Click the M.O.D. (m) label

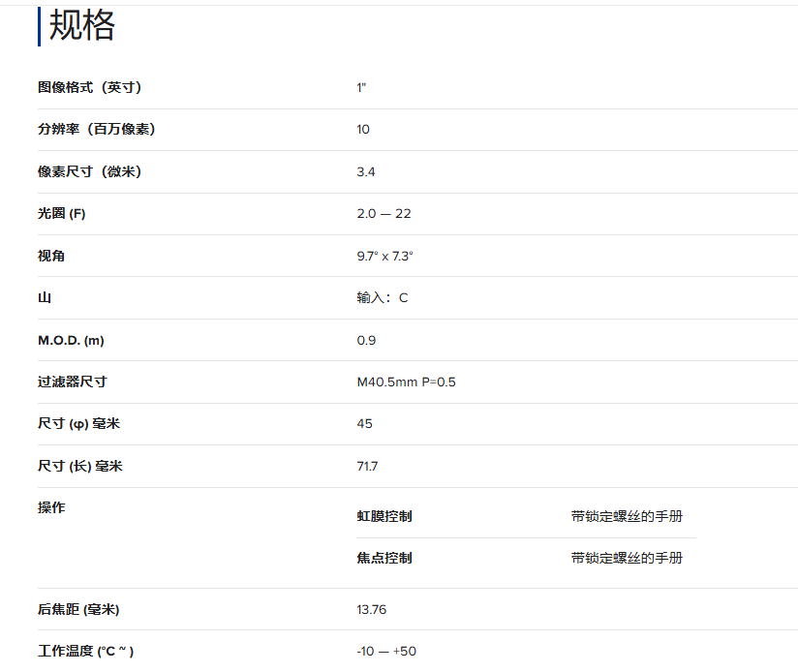pos(70,340)
